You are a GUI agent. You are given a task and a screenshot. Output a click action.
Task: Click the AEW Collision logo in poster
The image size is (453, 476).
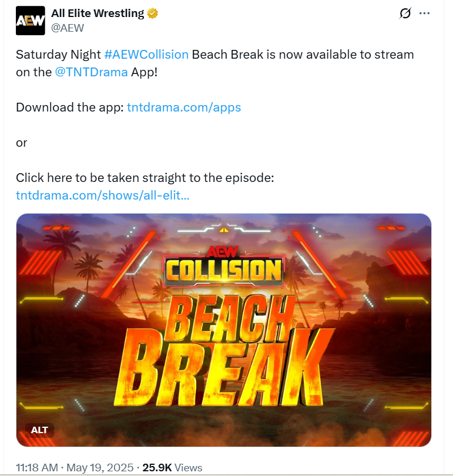point(224,266)
